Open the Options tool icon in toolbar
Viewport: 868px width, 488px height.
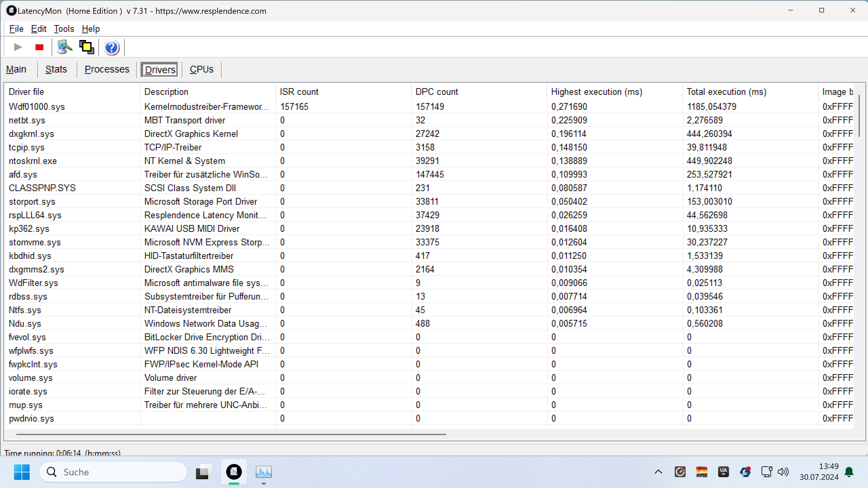click(x=64, y=47)
